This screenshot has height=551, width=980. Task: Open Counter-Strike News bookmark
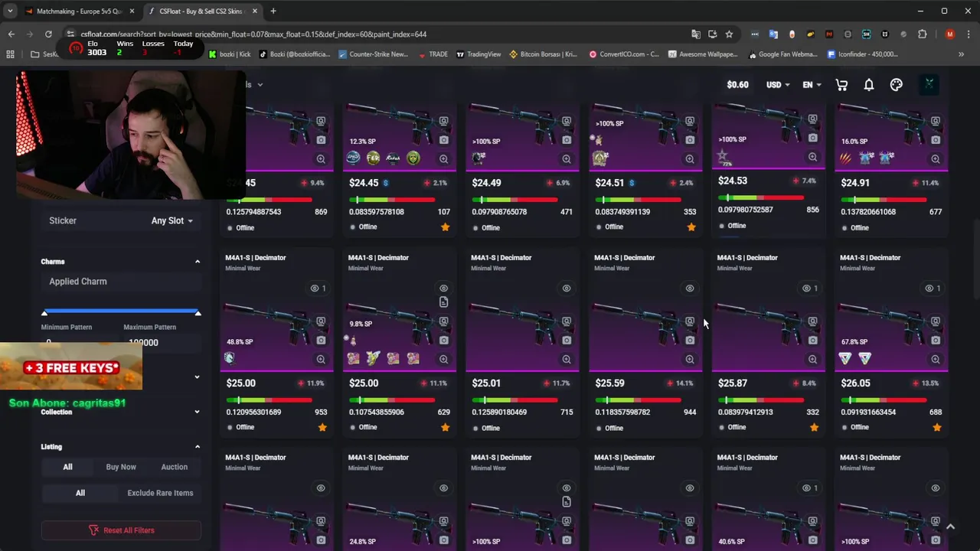[373, 54]
